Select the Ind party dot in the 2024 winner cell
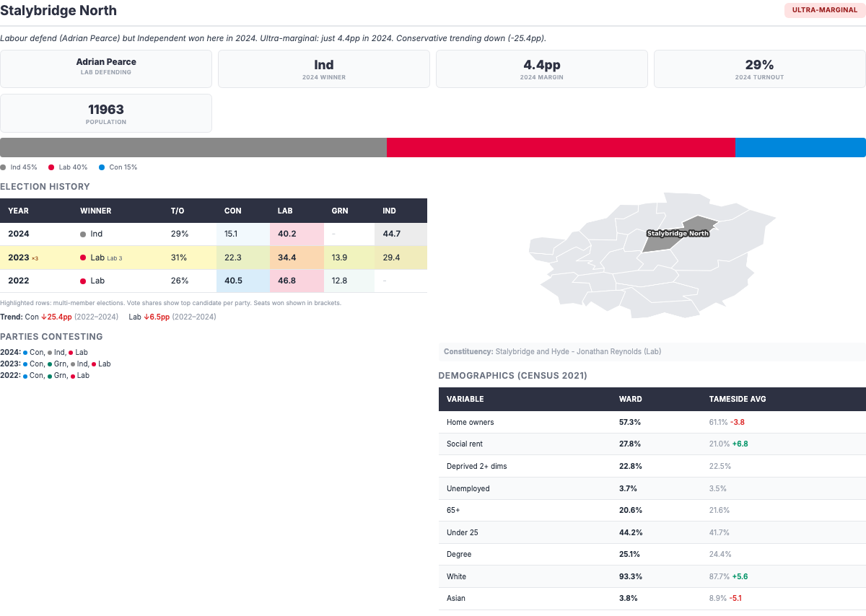Screen dimensions: 866x616 (84, 234)
